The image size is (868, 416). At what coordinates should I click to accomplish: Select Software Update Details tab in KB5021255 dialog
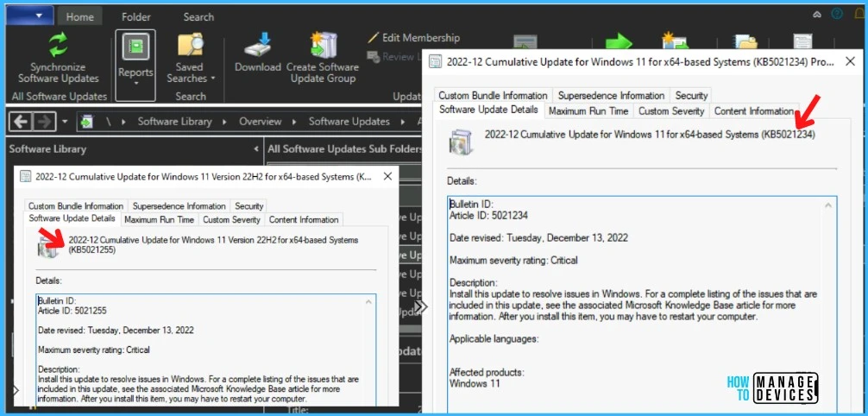[72, 218]
